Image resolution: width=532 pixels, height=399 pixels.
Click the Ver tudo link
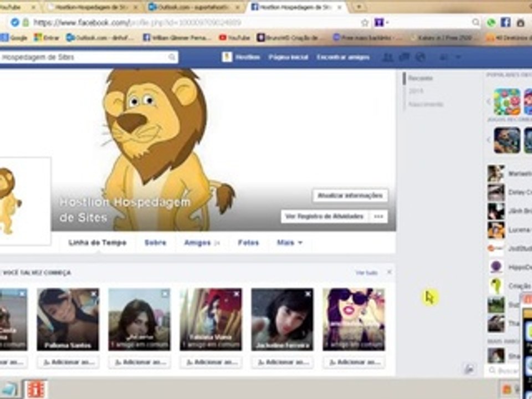[367, 273]
